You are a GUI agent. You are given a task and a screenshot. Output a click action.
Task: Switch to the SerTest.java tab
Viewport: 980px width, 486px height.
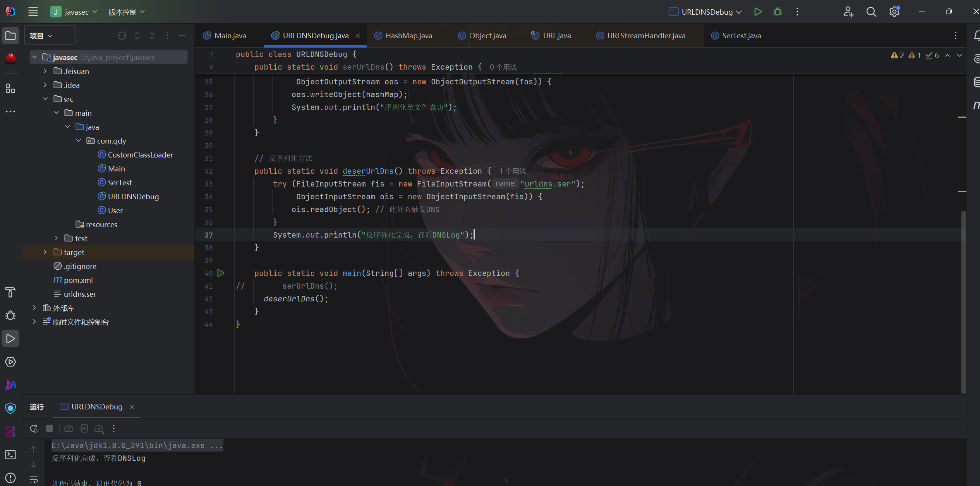(x=741, y=36)
